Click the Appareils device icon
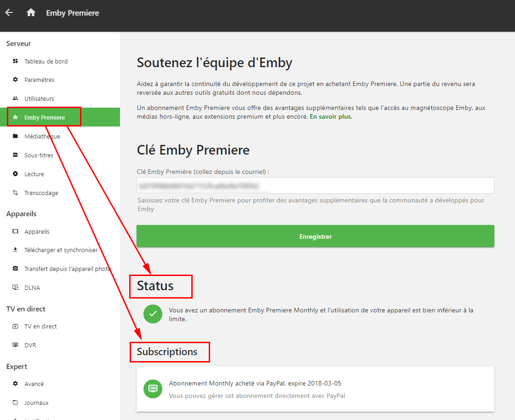Screen dimensions: 515x420 coord(15,231)
